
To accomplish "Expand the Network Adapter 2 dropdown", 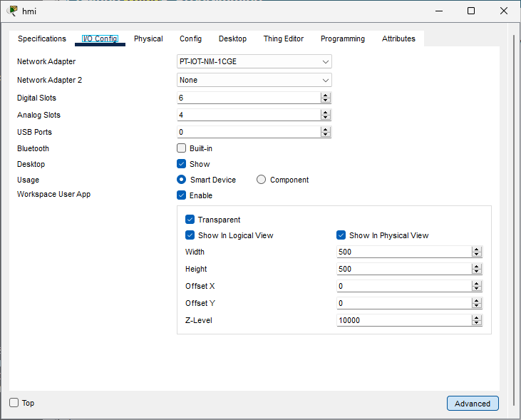I will pyautogui.click(x=254, y=80).
